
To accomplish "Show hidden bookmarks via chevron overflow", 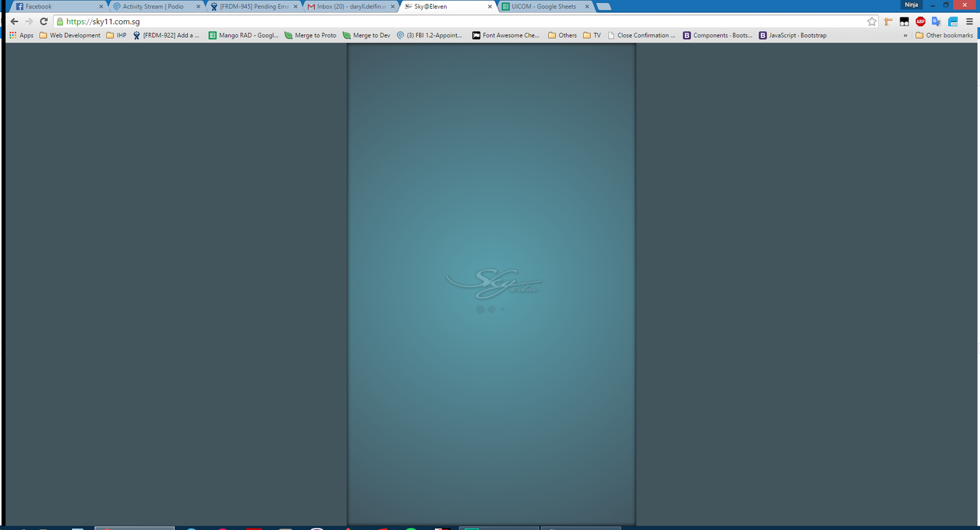I will coord(905,35).
